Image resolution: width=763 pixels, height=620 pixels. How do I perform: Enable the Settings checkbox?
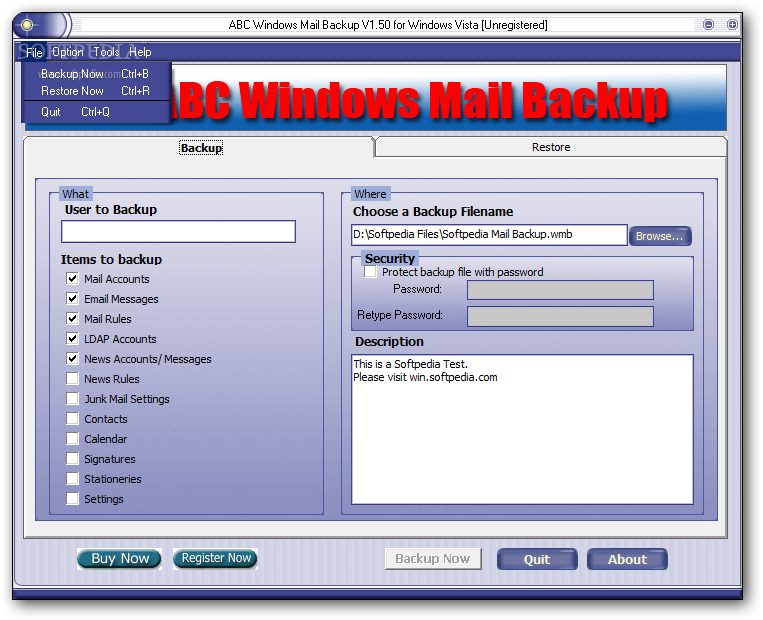coord(73,498)
